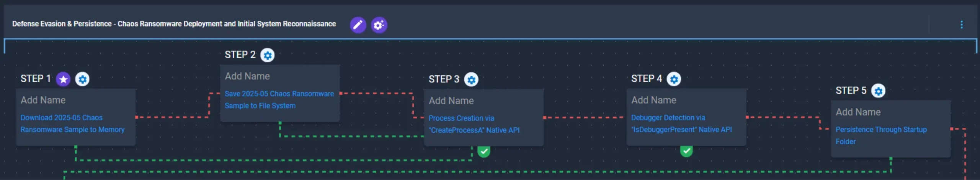Viewport: 980px width, 180px height.
Task: Click green checkmark badge under STEP 4 card
Action: click(x=686, y=151)
